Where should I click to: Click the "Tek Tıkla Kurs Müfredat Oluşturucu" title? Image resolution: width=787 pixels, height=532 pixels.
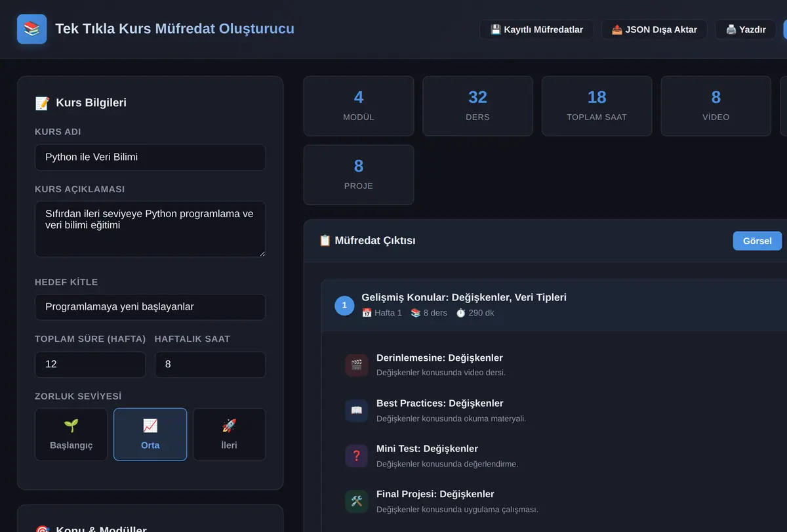click(x=174, y=29)
